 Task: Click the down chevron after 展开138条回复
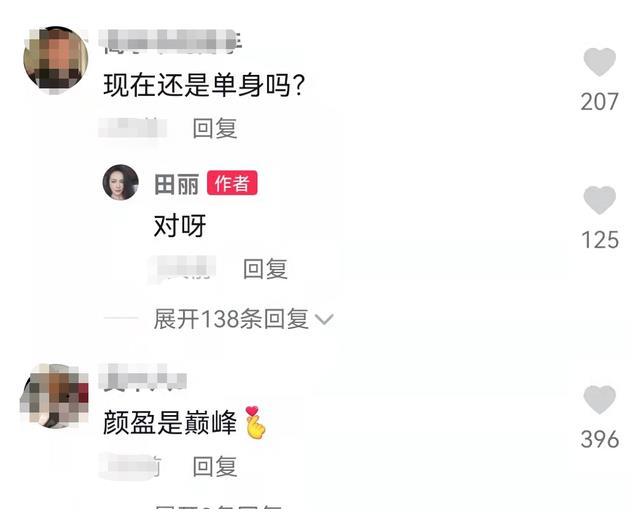coord(325,319)
